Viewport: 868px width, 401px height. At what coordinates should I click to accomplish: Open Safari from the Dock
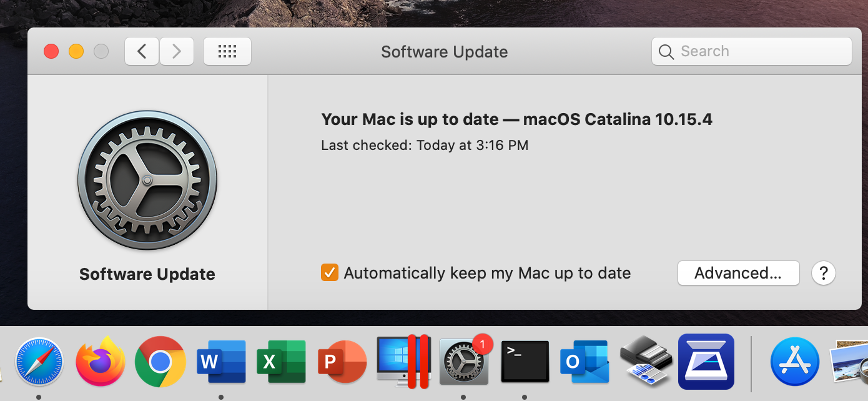(x=39, y=362)
